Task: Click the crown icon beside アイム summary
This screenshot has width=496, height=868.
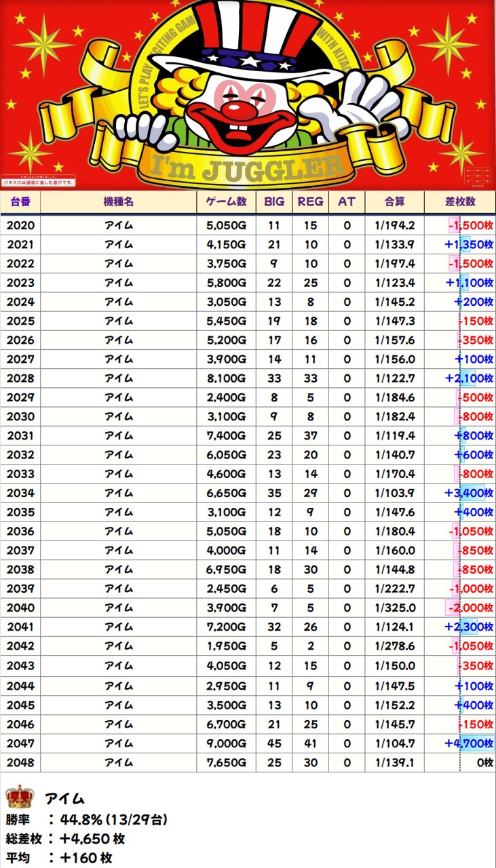Action: [20, 796]
